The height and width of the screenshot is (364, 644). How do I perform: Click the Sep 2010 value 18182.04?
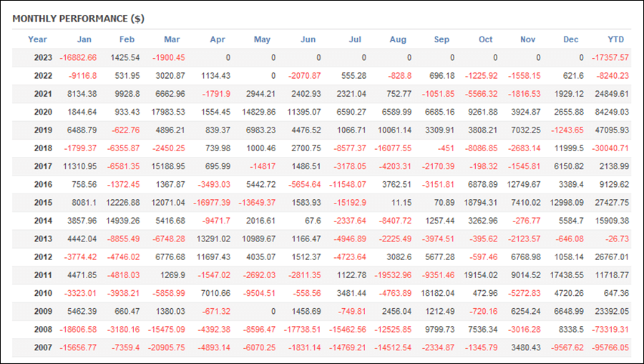click(x=438, y=293)
